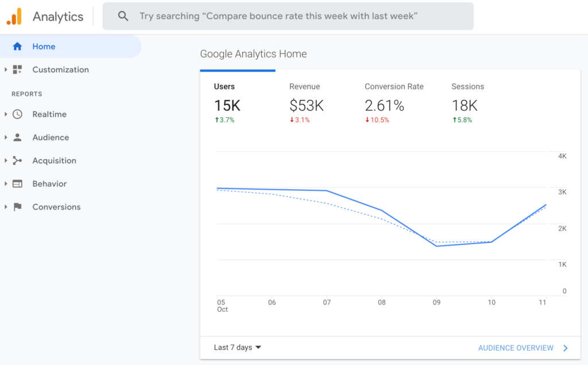Click the Customization grid icon
588x365 pixels.
pyautogui.click(x=17, y=69)
